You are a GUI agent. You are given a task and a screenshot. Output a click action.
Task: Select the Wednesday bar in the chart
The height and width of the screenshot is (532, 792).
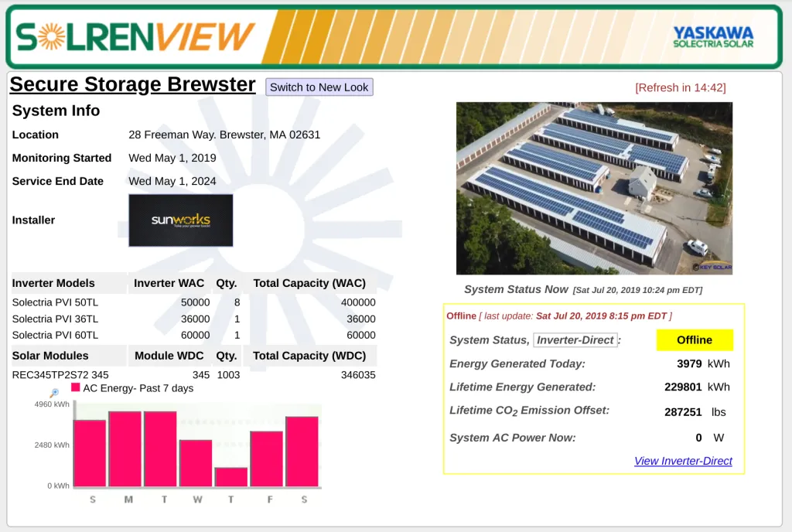pyautogui.click(x=196, y=462)
